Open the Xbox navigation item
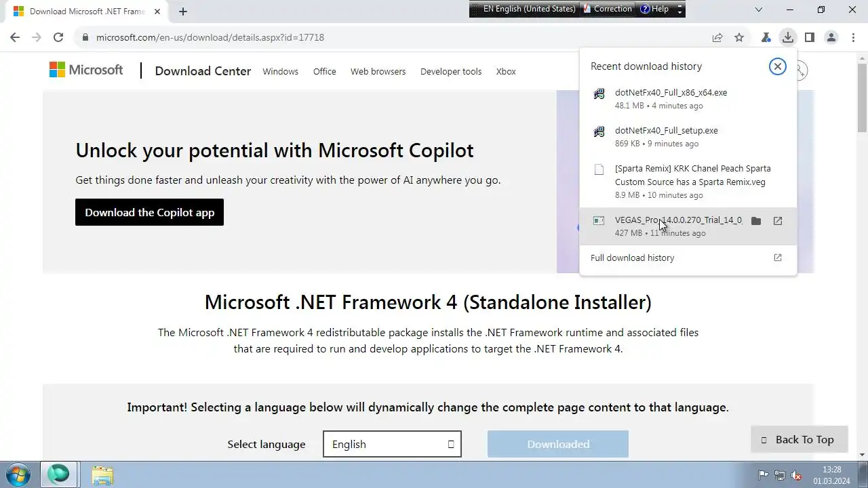The height and width of the screenshot is (488, 868). 506,71
